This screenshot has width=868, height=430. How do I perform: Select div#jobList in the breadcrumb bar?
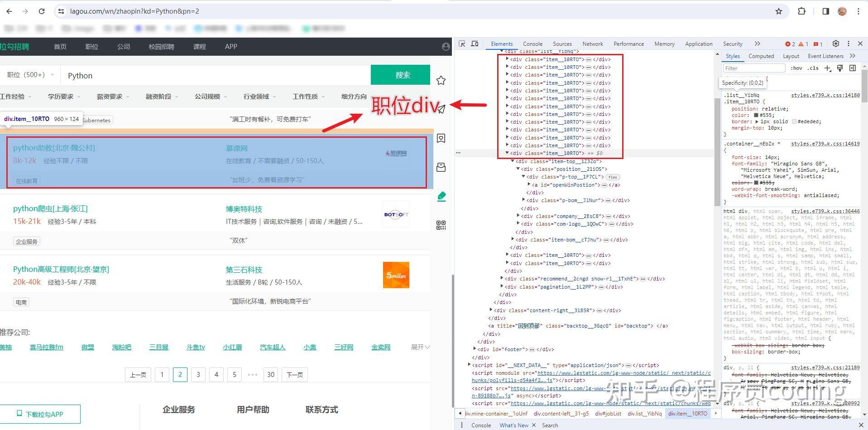(x=608, y=413)
